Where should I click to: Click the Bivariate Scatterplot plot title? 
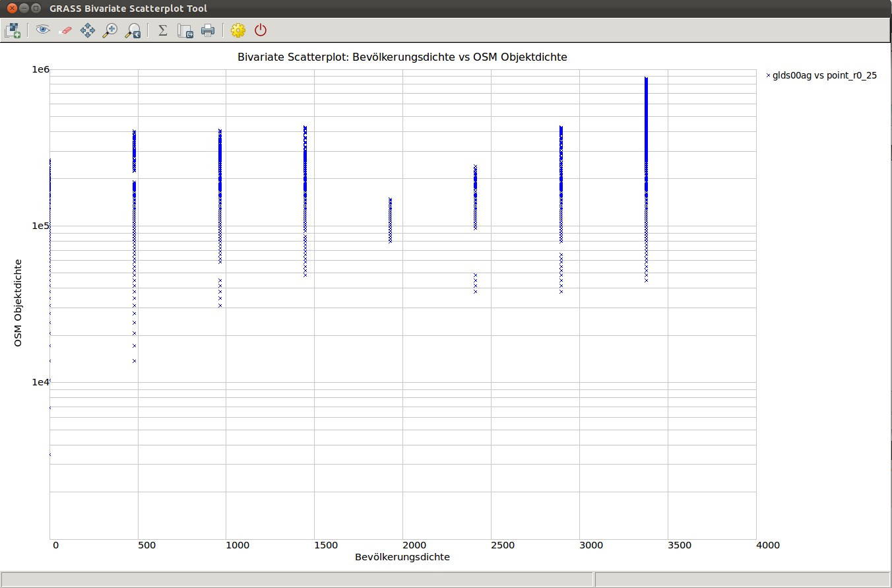(402, 57)
